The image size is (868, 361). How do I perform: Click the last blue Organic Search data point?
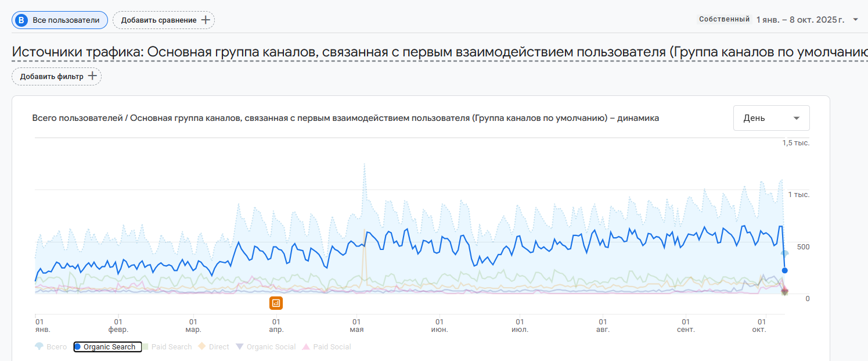tap(785, 270)
